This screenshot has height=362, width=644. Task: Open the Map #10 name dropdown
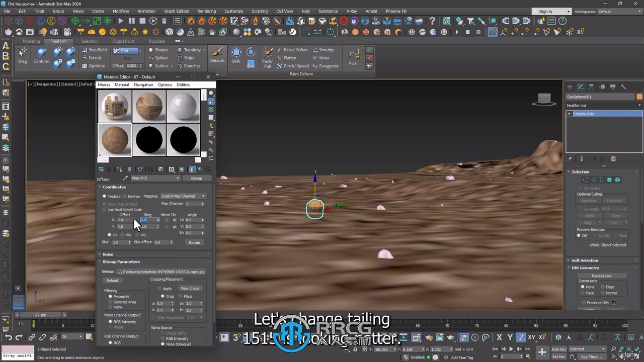point(155,178)
